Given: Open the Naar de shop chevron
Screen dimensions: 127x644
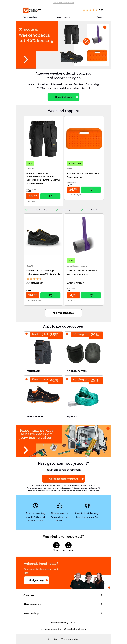Looking at the screenshot, I should (x=101, y=613).
